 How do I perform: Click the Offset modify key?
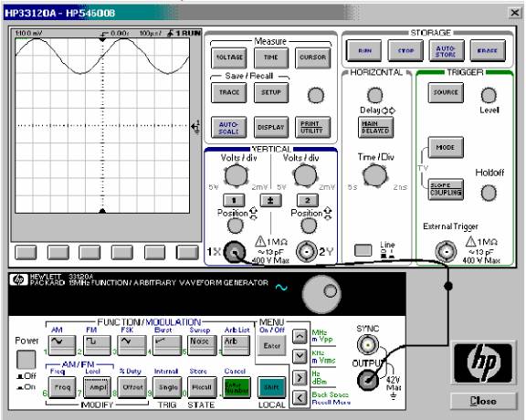pyautogui.click(x=132, y=387)
